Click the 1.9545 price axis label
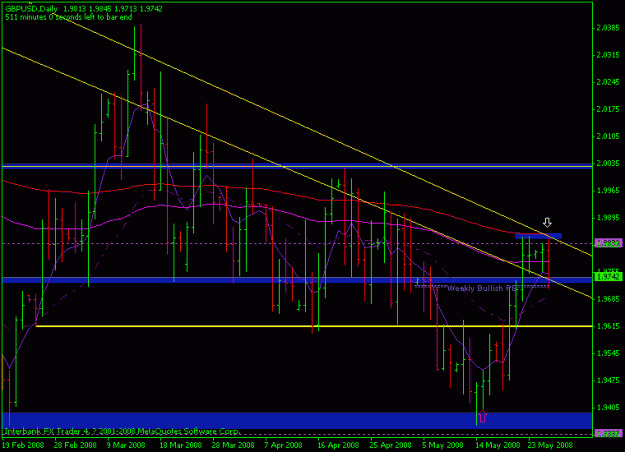625x452 pixels. [x=608, y=353]
